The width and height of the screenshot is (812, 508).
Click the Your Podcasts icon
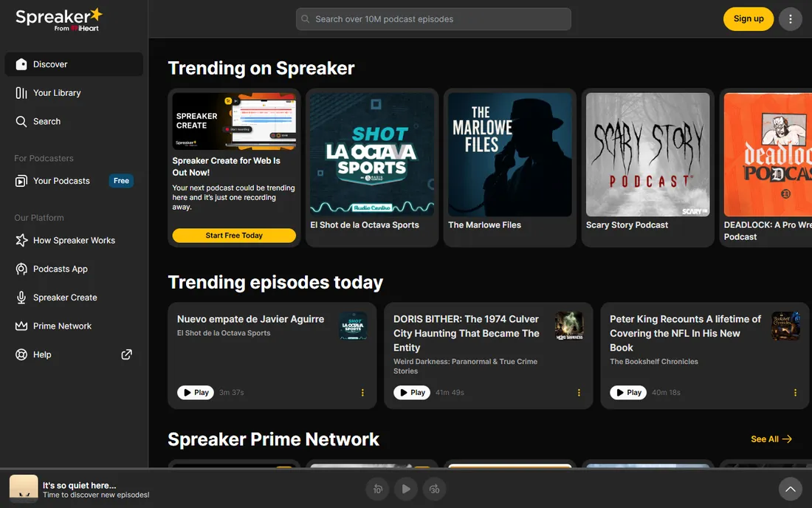pyautogui.click(x=21, y=181)
